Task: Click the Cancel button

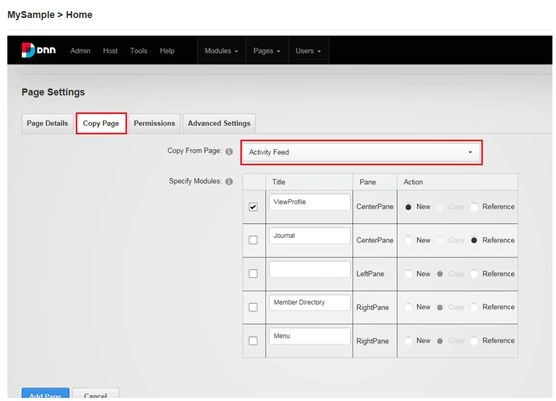Action: (96, 394)
